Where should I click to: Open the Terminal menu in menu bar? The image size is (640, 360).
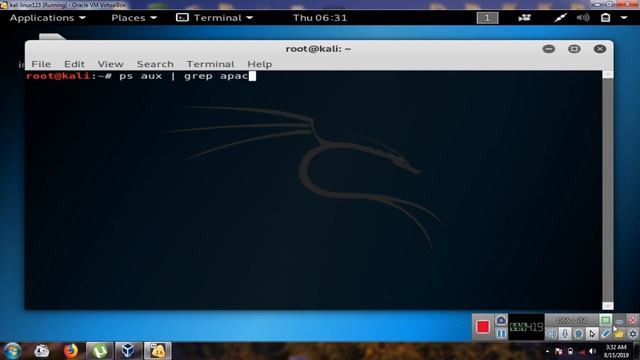click(x=210, y=64)
